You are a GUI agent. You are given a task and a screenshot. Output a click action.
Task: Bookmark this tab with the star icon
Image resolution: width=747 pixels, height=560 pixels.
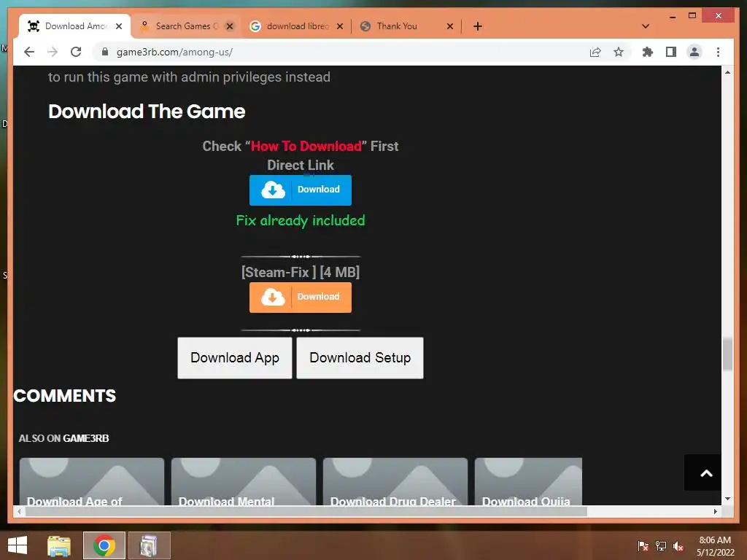[x=619, y=52]
